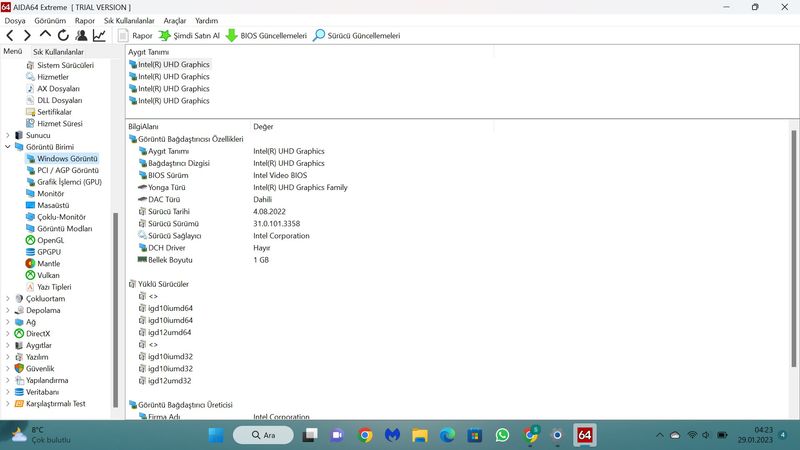The height and width of the screenshot is (450, 800).
Task: Select the OpenGL tree item
Action: pyautogui.click(x=45, y=240)
